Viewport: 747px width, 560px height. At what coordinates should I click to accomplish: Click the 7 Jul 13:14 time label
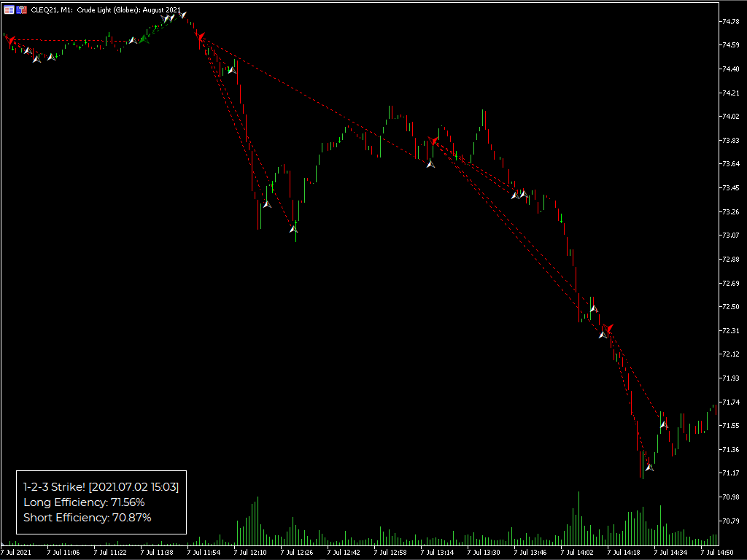437,553
